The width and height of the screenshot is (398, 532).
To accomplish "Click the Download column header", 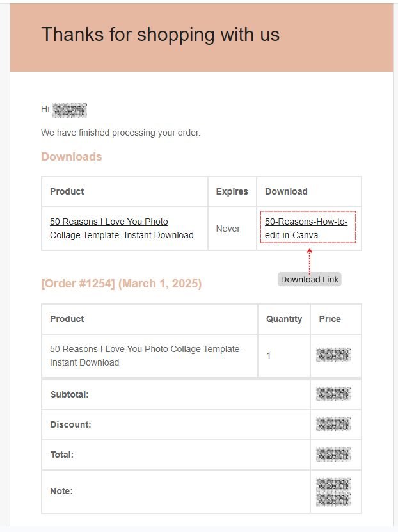I will tap(286, 191).
